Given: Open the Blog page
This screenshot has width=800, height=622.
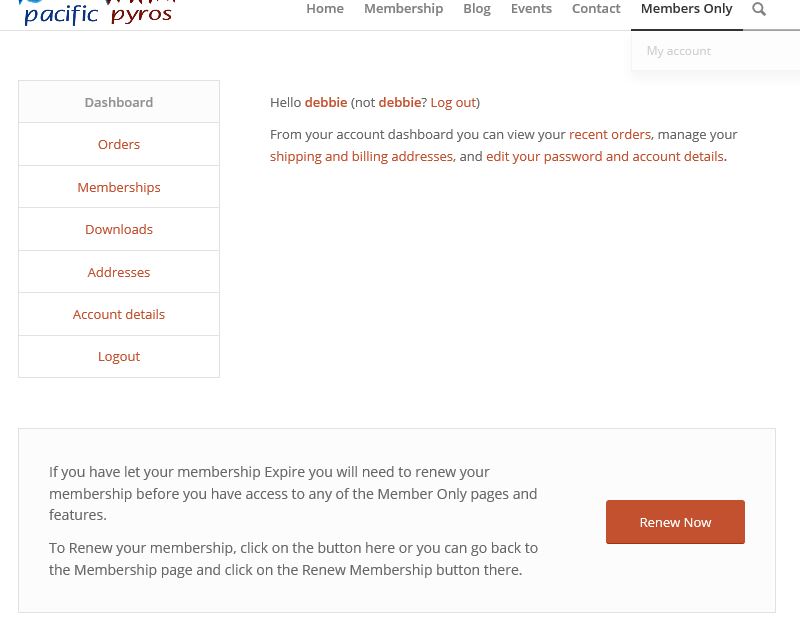Looking at the screenshot, I should pyautogui.click(x=477, y=9).
